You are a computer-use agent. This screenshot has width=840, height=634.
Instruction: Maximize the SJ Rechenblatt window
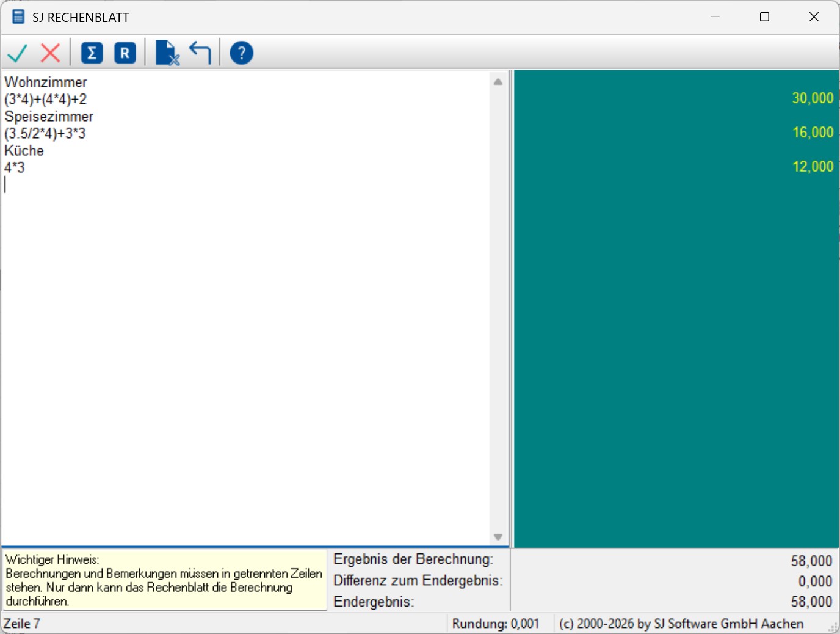764,17
